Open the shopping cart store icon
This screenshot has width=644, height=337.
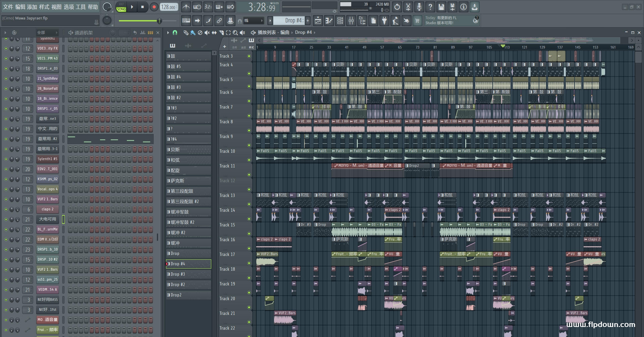pos(417,21)
